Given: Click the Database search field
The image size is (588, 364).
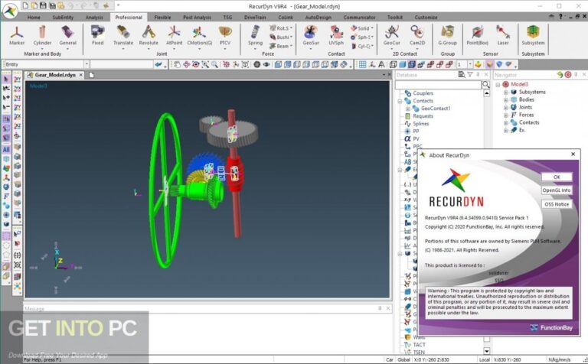Looking at the screenshot, I should click(438, 85).
